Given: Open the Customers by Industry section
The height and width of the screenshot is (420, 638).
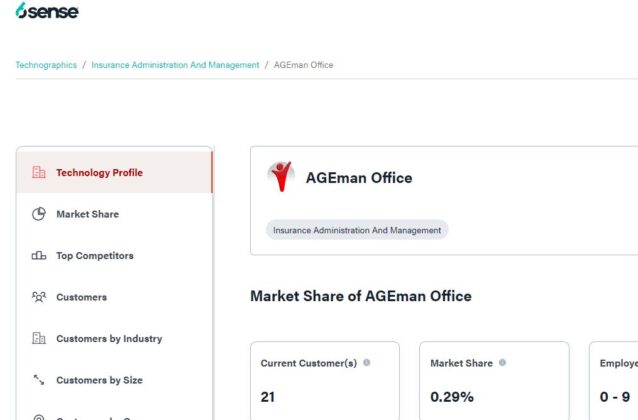Looking at the screenshot, I should click(x=114, y=339).
